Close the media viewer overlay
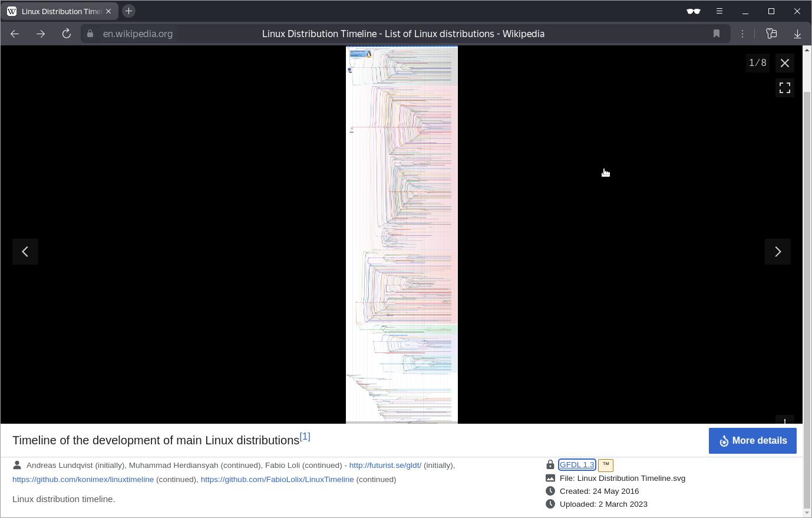 tap(785, 63)
